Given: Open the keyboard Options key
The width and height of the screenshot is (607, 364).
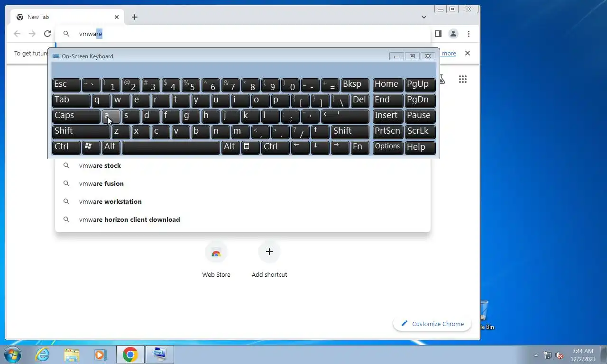Looking at the screenshot, I should tap(388, 147).
